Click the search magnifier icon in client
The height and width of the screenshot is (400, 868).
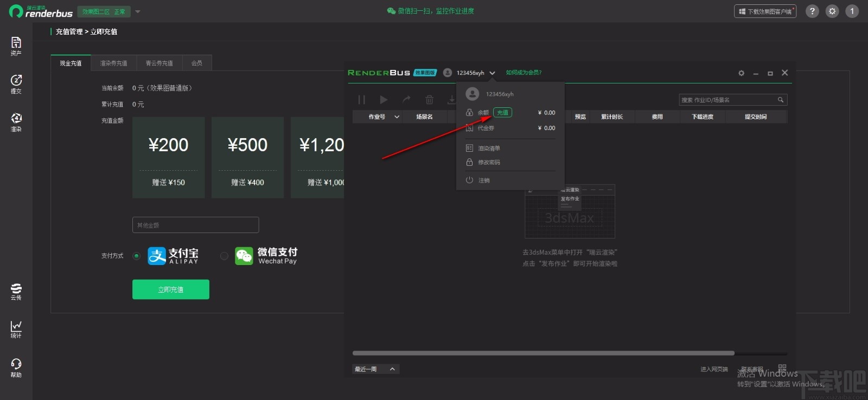[780, 100]
